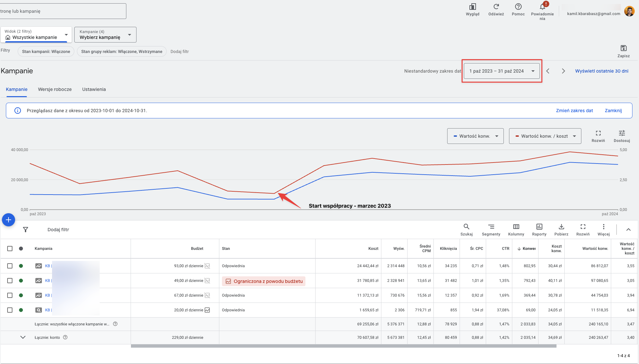Open the blue Wartość konw. metric dropdown
639x364 pixels.
click(x=475, y=136)
